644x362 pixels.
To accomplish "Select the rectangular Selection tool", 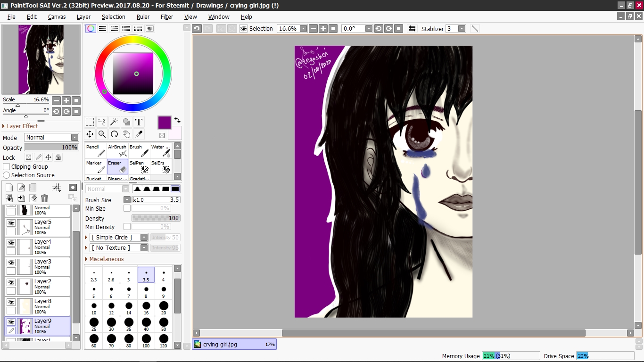I will coord(90,122).
